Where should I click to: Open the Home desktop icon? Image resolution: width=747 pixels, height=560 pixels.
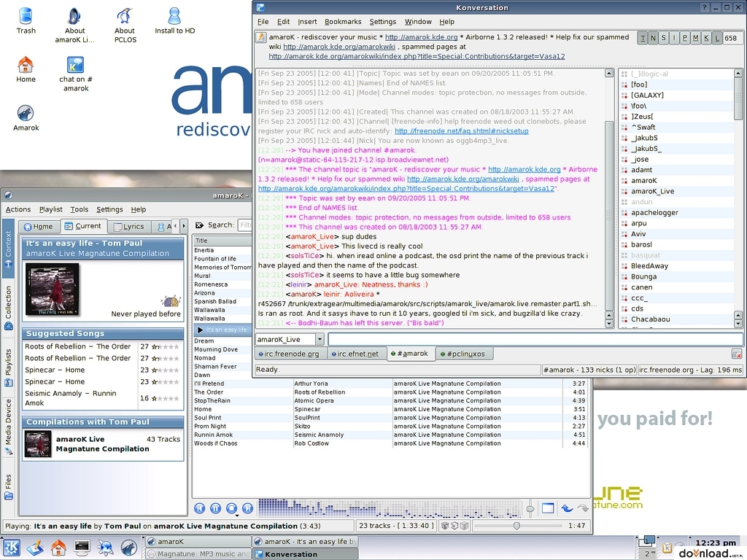(26, 69)
